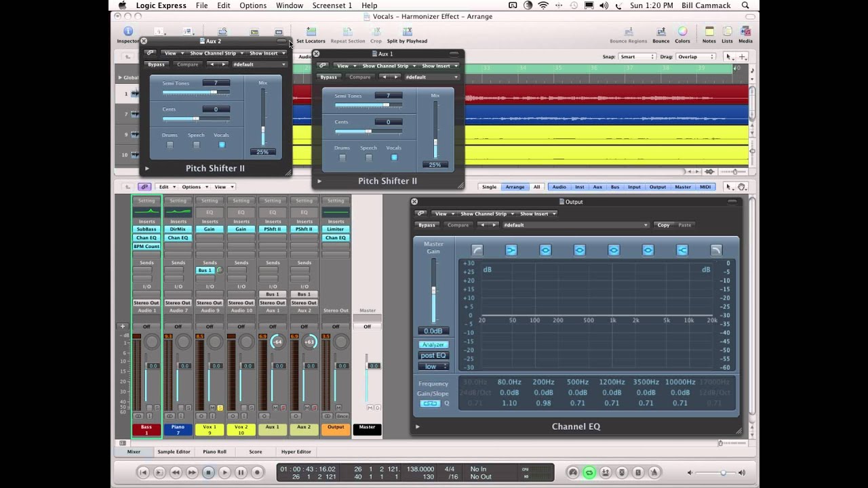Click the Single mixer view button
The height and width of the screenshot is (488, 868).
click(489, 187)
